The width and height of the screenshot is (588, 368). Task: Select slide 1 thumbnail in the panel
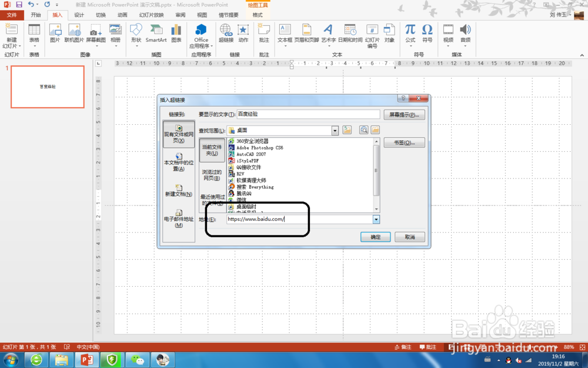point(48,87)
